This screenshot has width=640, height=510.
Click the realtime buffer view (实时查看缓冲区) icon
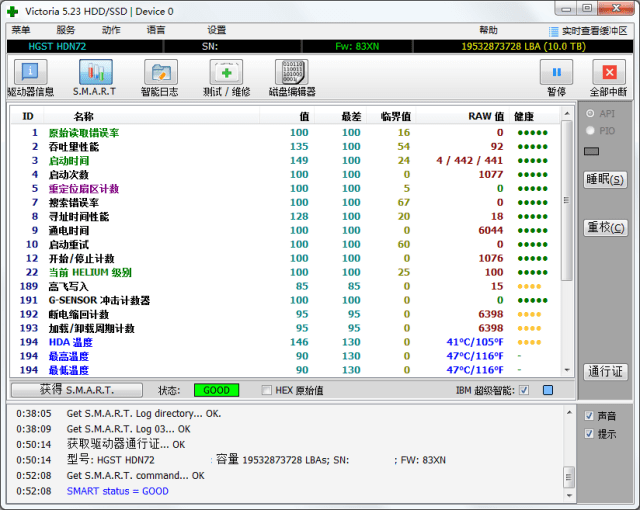click(x=553, y=31)
